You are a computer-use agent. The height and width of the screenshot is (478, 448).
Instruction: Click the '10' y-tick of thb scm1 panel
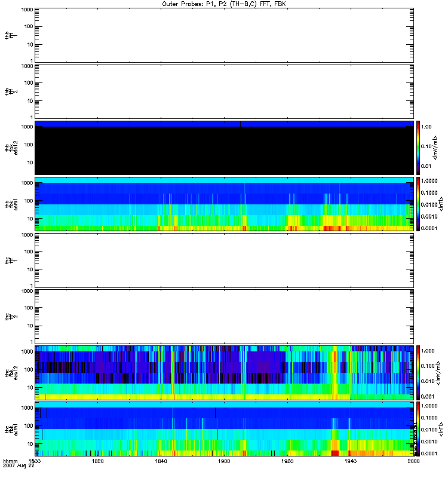click(x=30, y=219)
